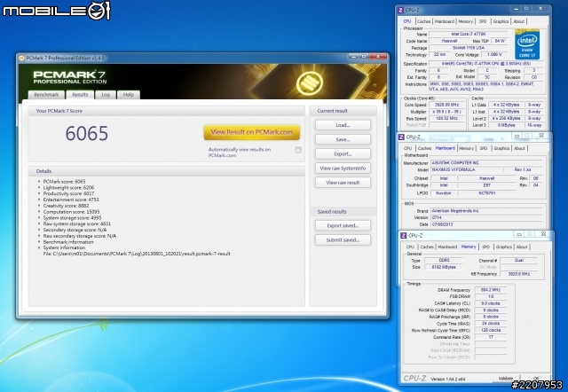Expand the Lightweight score: 6206 row
The width and height of the screenshot is (568, 392).
click(39, 187)
